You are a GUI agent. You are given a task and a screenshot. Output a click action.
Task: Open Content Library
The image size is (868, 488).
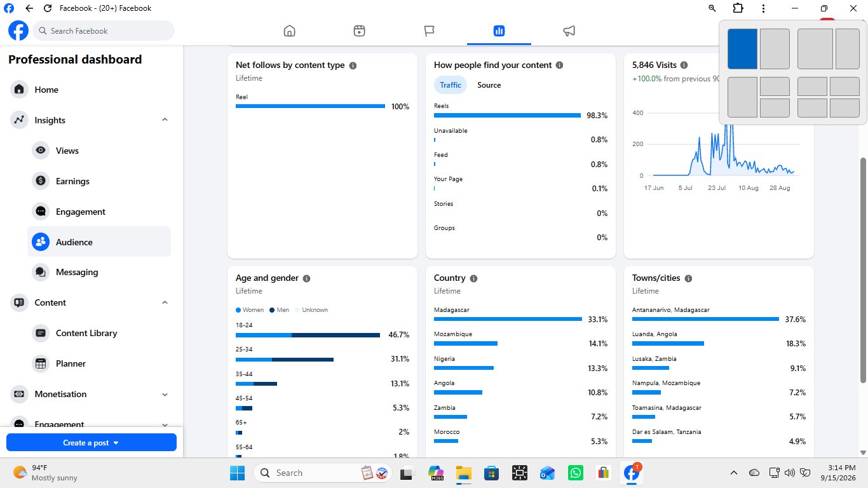tap(99, 333)
